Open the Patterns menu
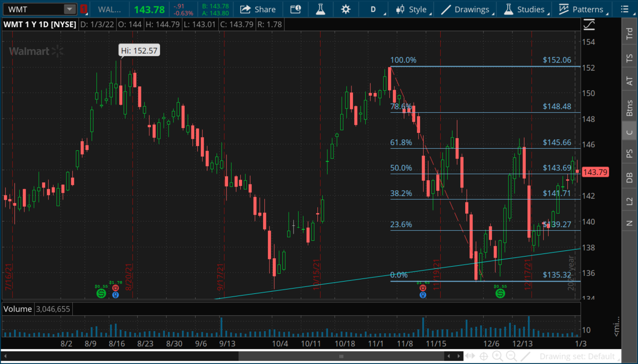Image resolution: width=638 pixels, height=364 pixels. point(582,9)
